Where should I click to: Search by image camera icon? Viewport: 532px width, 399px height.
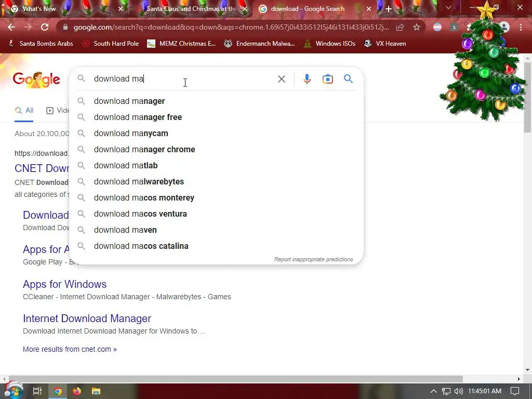(x=327, y=79)
